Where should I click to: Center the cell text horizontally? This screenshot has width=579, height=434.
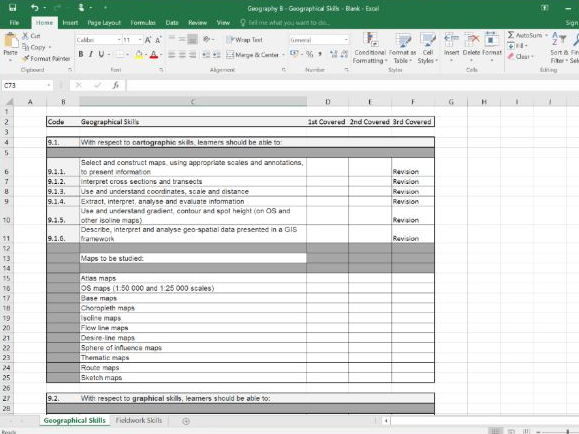coord(182,55)
